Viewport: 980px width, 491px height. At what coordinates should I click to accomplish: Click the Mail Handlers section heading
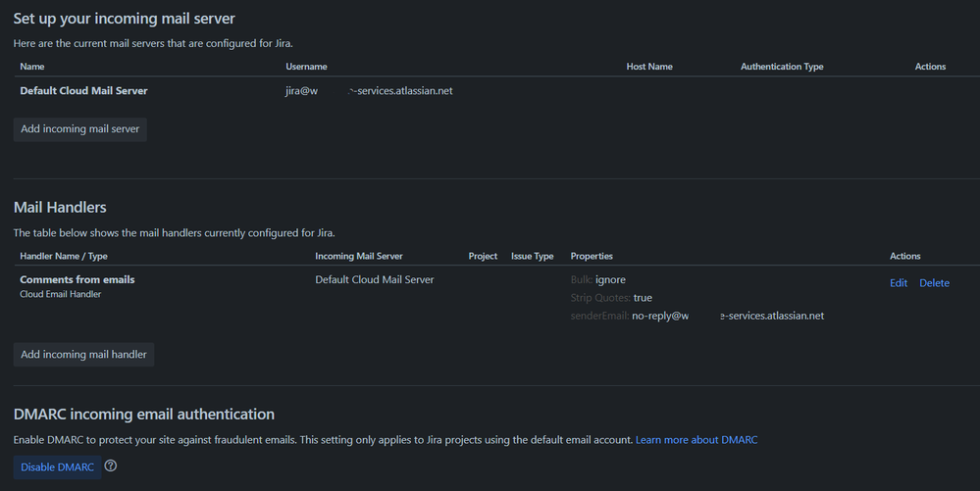[x=60, y=208]
